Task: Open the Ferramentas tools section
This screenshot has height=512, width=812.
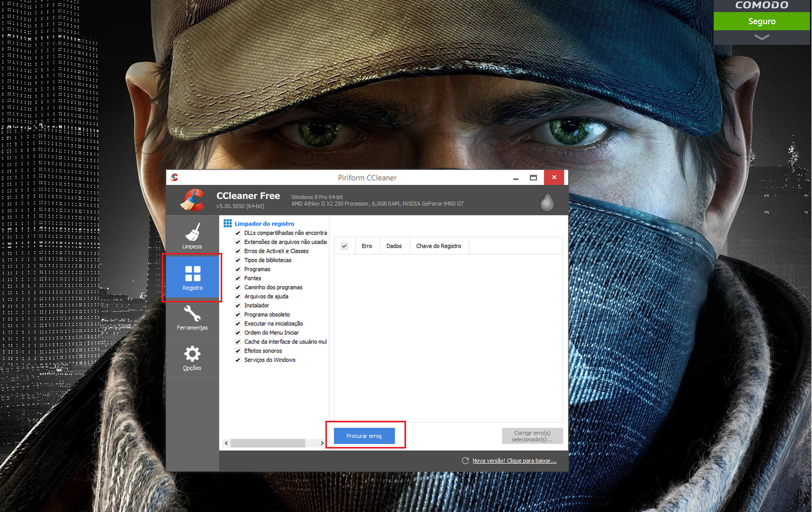Action: pyautogui.click(x=192, y=318)
